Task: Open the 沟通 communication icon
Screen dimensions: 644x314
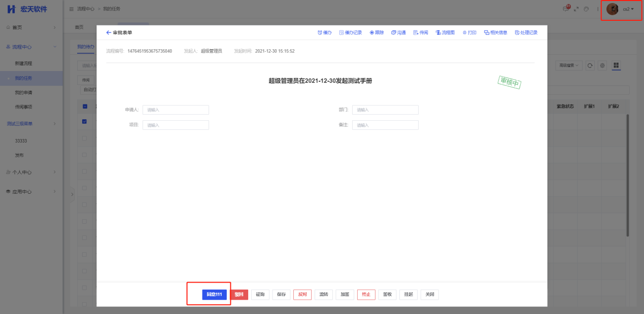Action: click(394, 32)
